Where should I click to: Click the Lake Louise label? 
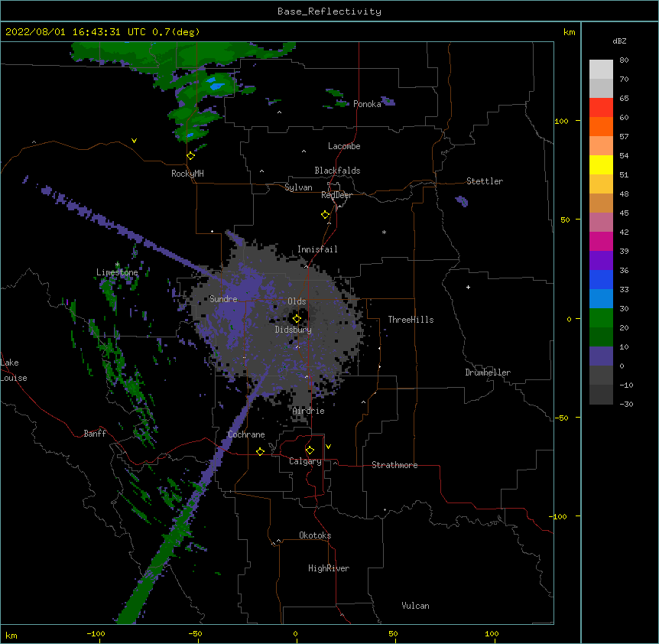[x=12, y=370]
